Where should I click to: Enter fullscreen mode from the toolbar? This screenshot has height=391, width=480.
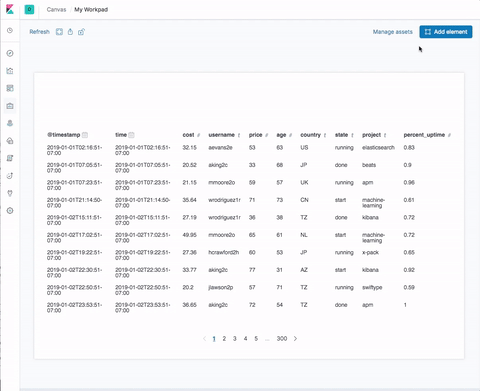[59, 32]
